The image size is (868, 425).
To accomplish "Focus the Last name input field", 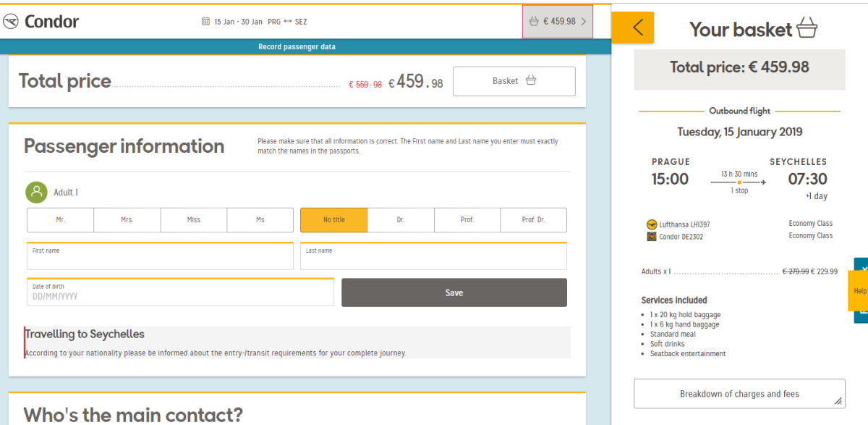I will [x=433, y=257].
